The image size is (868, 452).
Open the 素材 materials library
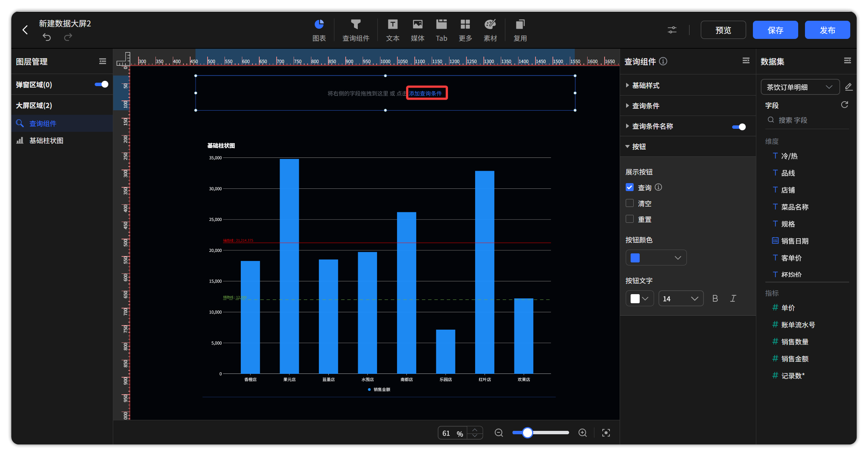click(490, 30)
